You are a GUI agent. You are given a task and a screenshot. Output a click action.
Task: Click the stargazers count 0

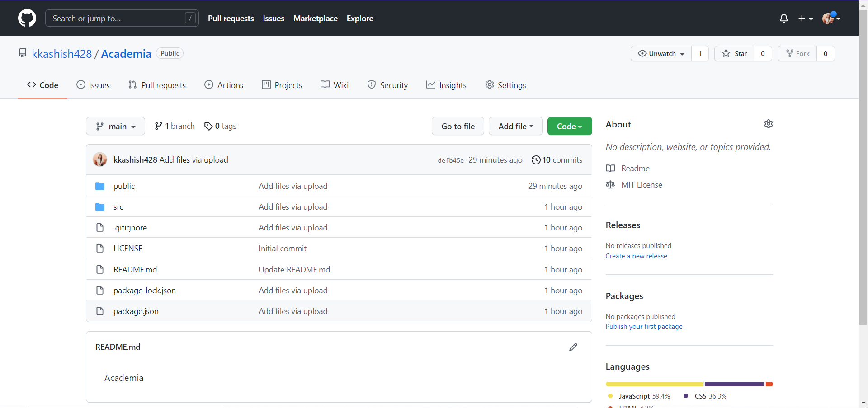[763, 53]
